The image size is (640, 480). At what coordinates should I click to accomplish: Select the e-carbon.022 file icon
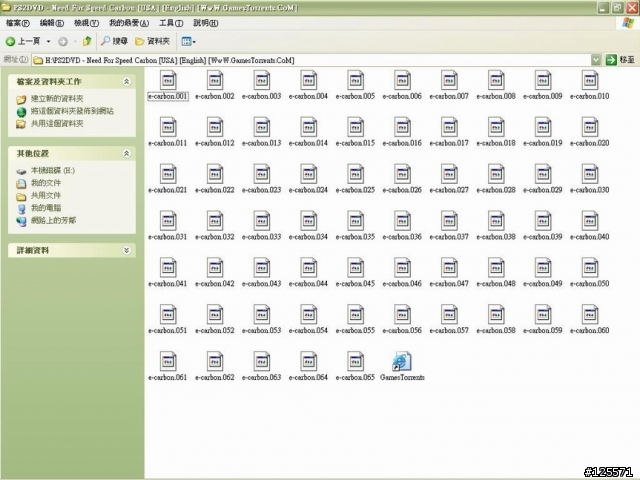(x=215, y=174)
